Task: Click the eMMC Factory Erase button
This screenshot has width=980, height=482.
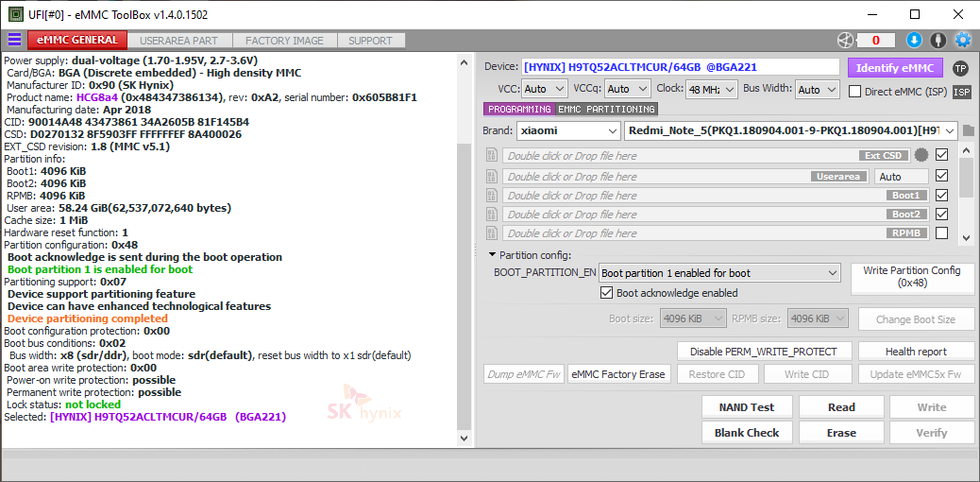Action: (617, 373)
